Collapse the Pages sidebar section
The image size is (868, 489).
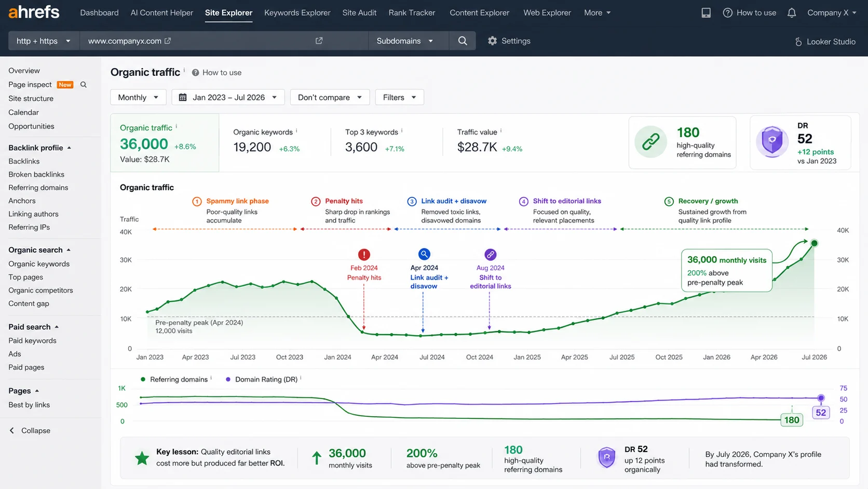(x=23, y=391)
